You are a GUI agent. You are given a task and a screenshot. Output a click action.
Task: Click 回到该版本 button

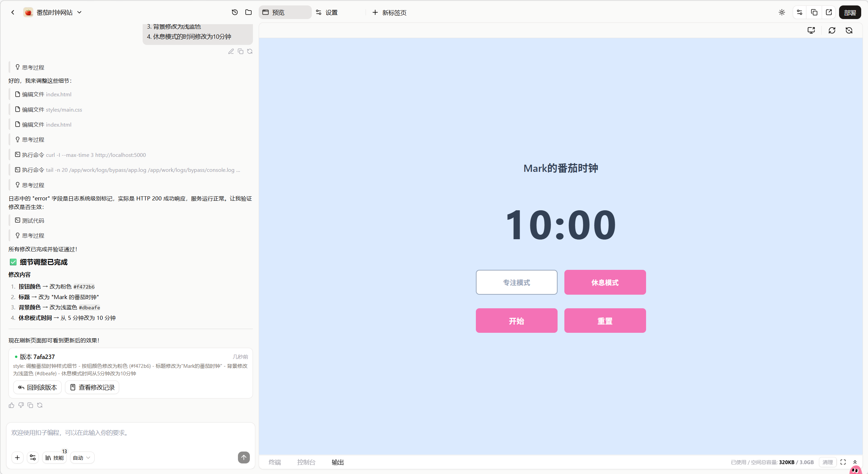[37, 388]
